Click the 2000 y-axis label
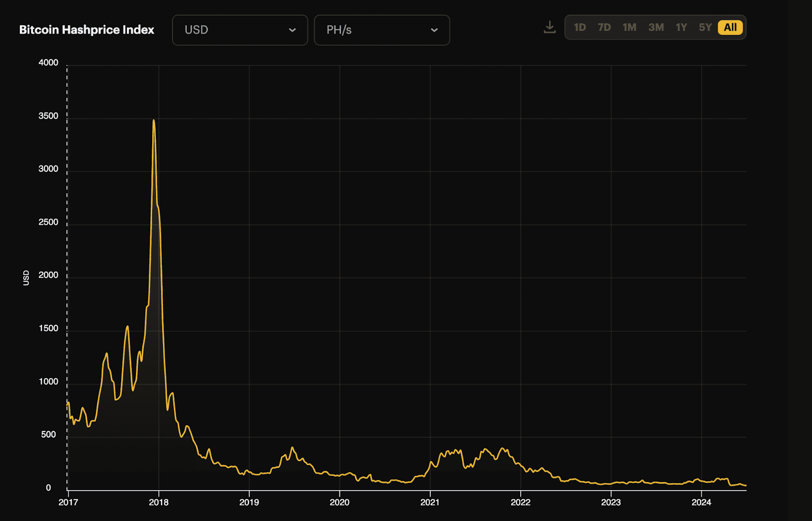 click(48, 275)
